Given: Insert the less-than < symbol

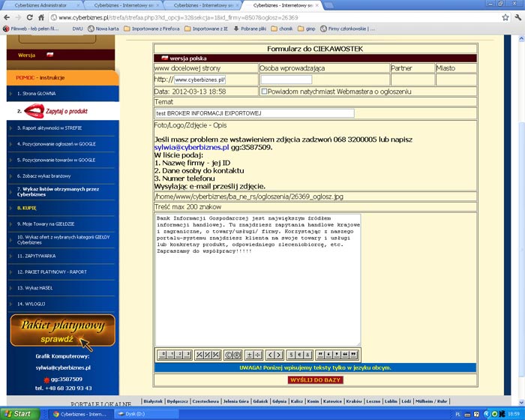Looking at the screenshot, I should tap(270, 354).
